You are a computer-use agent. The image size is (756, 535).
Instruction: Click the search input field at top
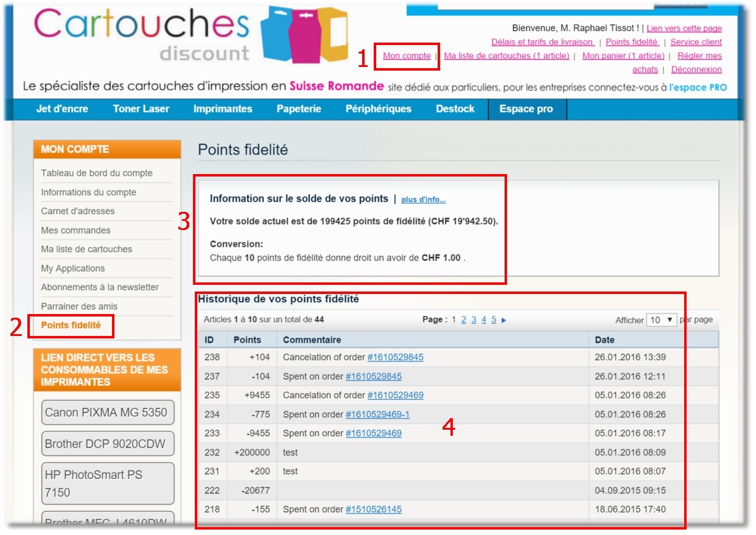545,4
